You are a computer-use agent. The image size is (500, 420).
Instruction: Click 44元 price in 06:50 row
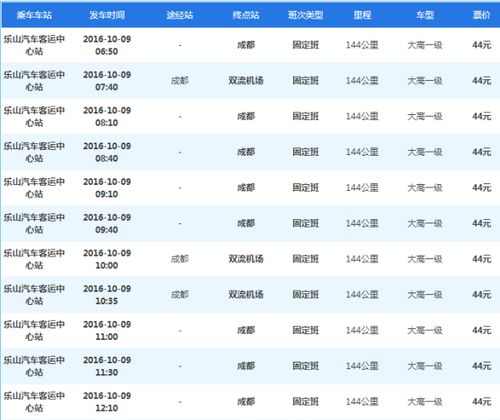click(x=482, y=45)
